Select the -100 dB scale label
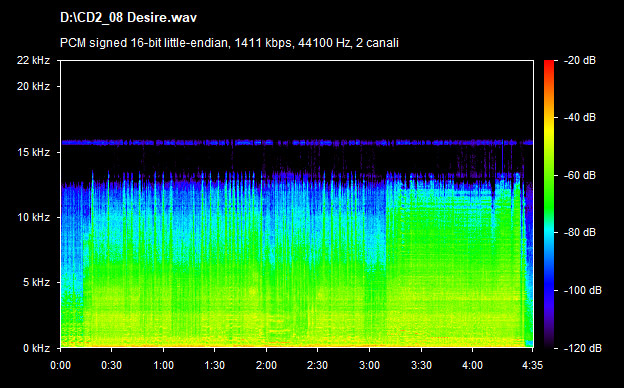 pyautogui.click(x=583, y=290)
